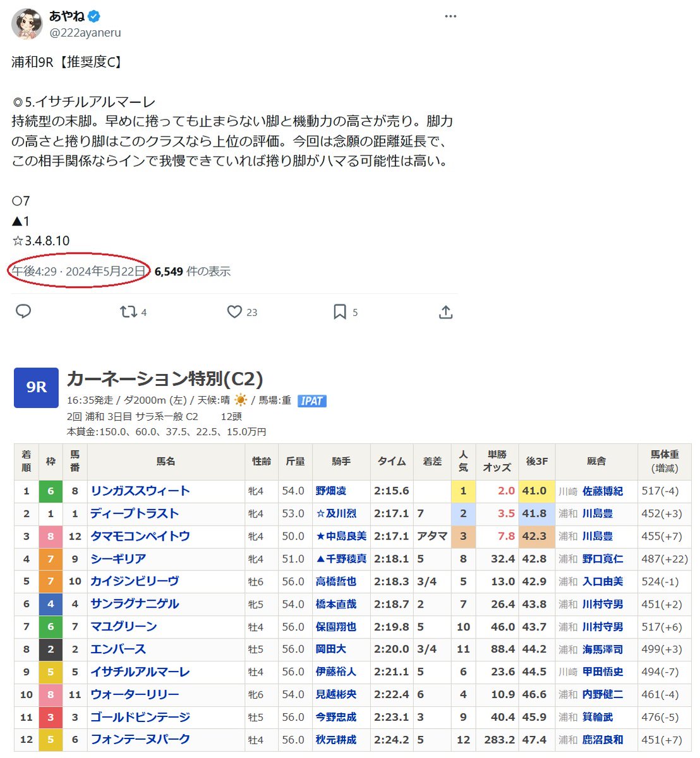Open horse シーギリア link
The height and width of the screenshot is (758, 700).
[118, 559]
